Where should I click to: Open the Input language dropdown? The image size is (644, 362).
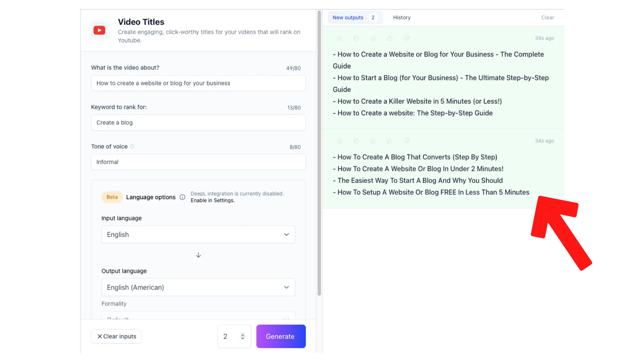198,234
